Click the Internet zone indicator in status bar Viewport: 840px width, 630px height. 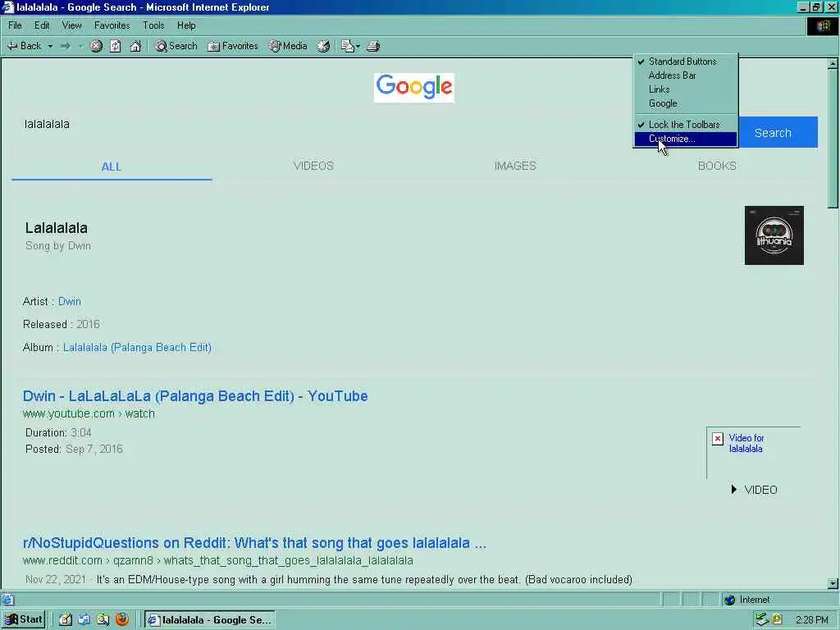click(747, 600)
